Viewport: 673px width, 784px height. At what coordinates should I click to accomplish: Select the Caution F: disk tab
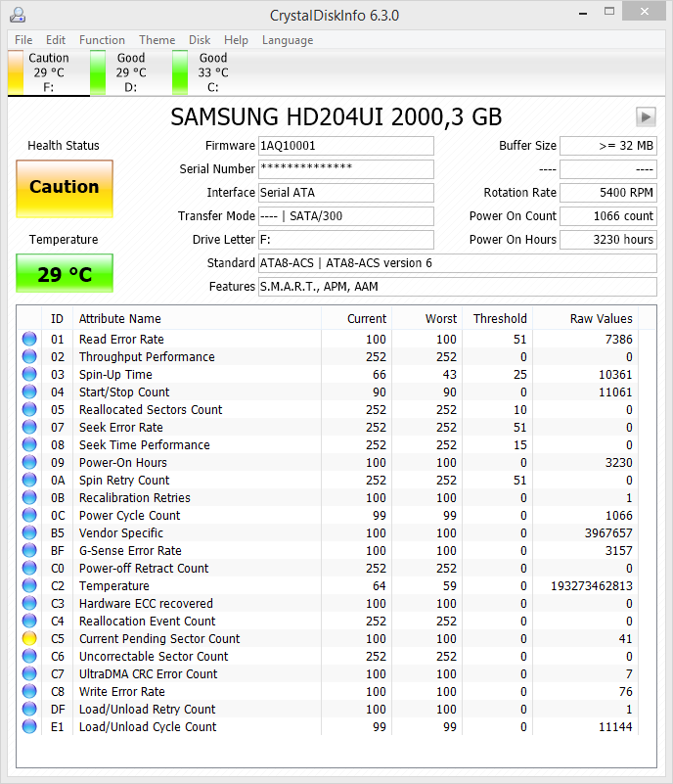coord(49,72)
